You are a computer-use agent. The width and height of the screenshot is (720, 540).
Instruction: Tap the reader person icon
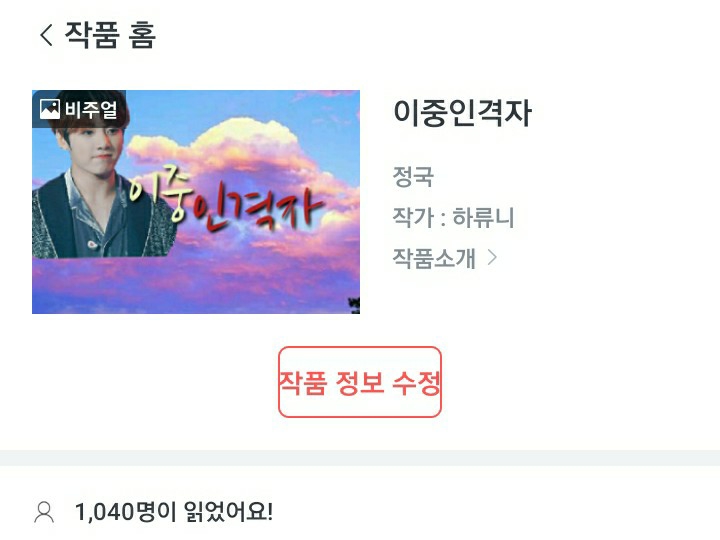pyautogui.click(x=44, y=512)
